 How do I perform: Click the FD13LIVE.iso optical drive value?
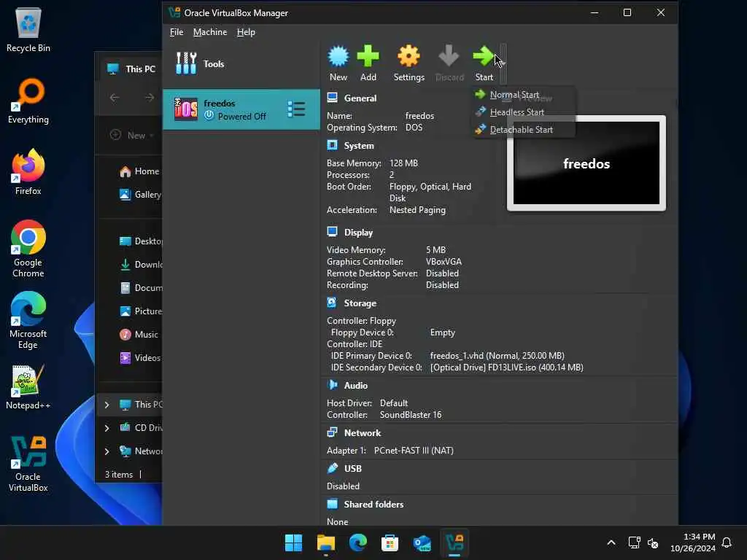506,367
